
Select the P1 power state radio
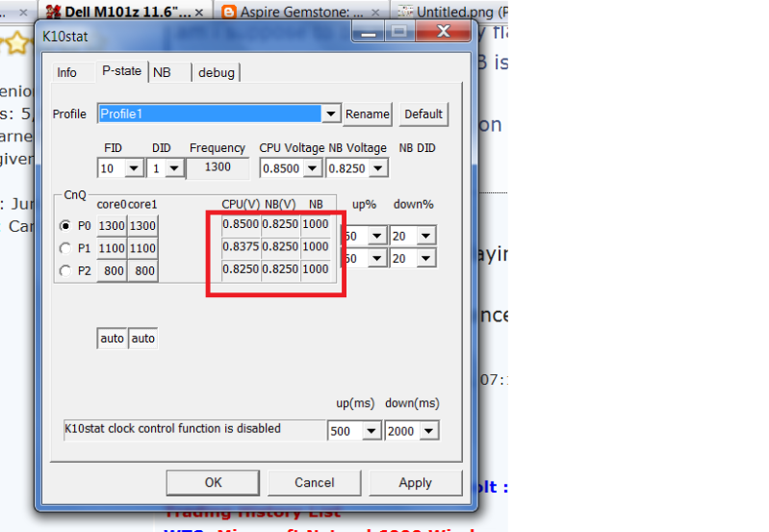coord(65,248)
